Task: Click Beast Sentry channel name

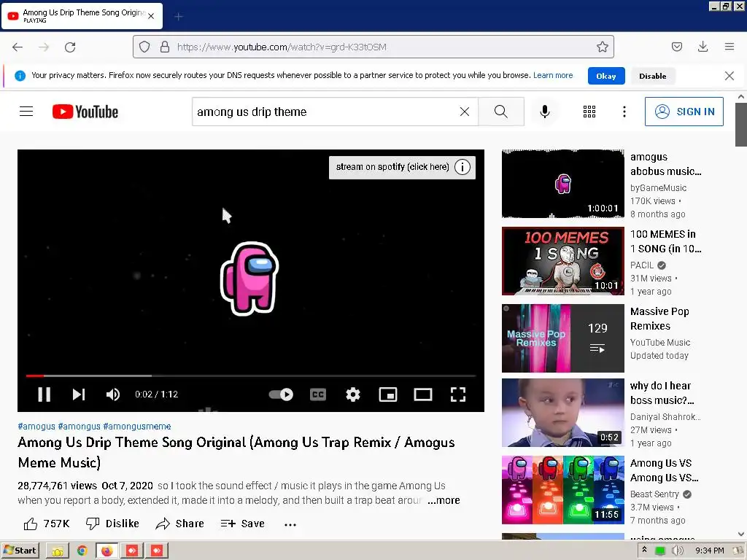Action: 654,494
